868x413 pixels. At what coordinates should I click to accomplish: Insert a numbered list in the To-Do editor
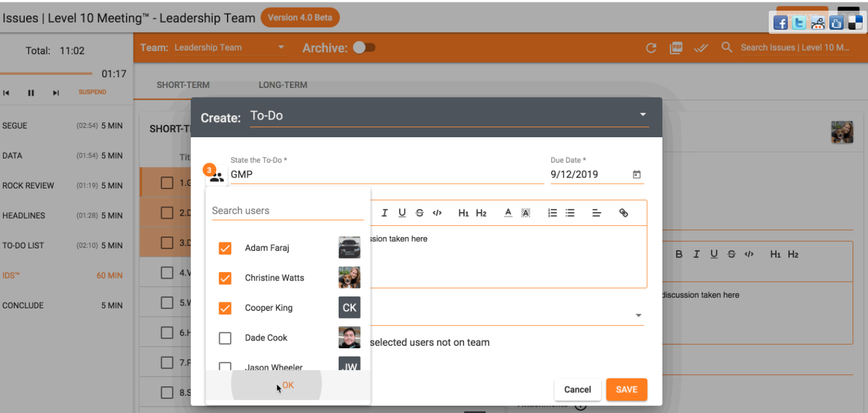(x=553, y=213)
